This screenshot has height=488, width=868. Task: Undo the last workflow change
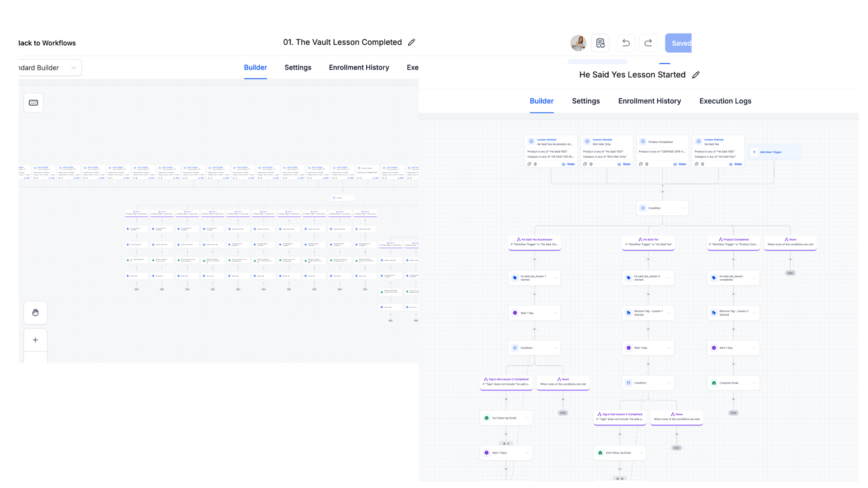(626, 43)
